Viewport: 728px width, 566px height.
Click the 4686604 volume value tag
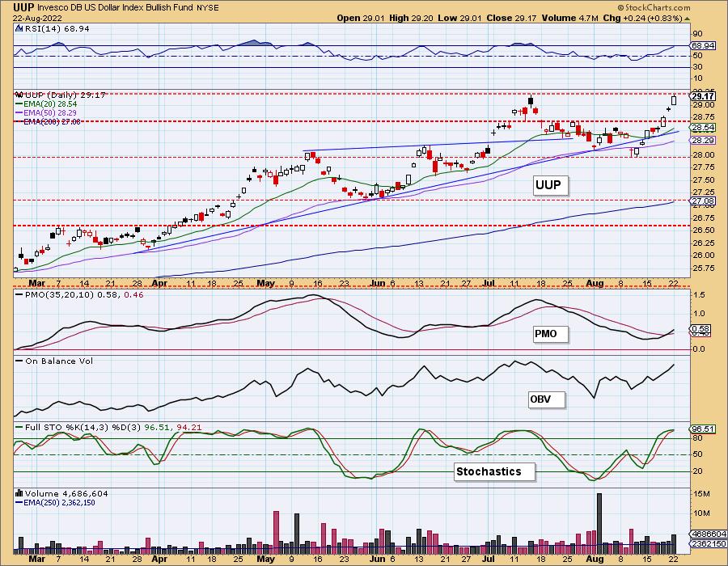point(709,534)
